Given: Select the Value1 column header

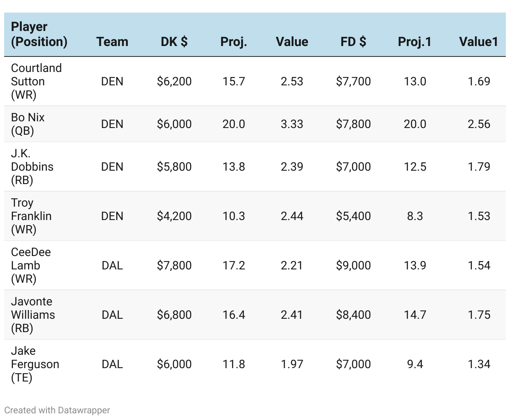Looking at the screenshot, I should [478, 42].
